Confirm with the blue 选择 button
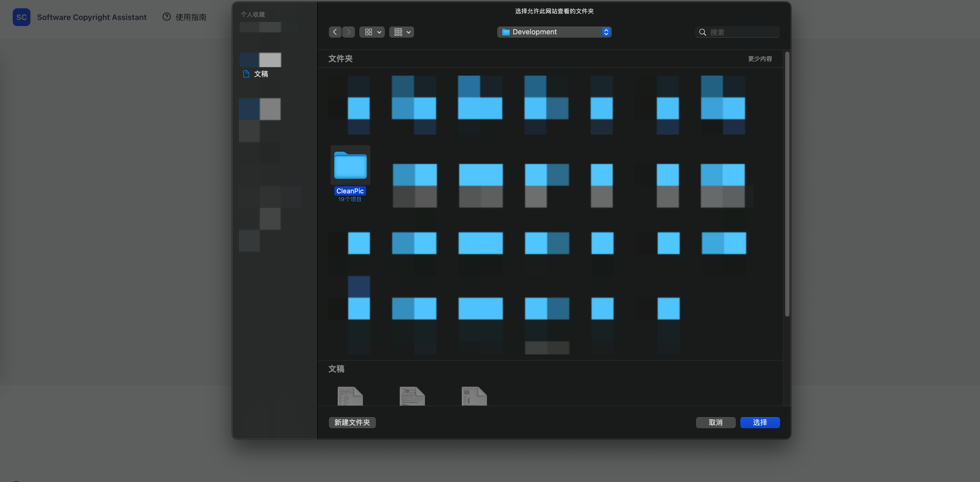Viewport: 980px width, 482px height. click(760, 422)
